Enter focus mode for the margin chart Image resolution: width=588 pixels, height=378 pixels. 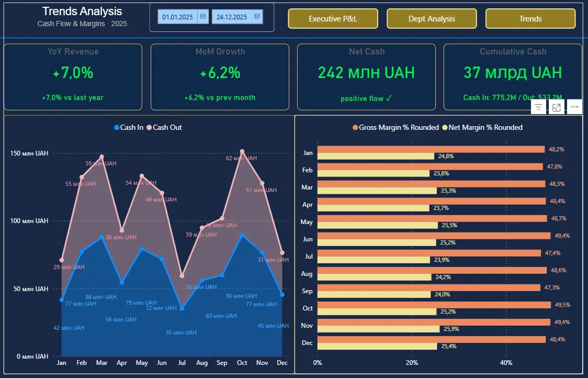557,107
